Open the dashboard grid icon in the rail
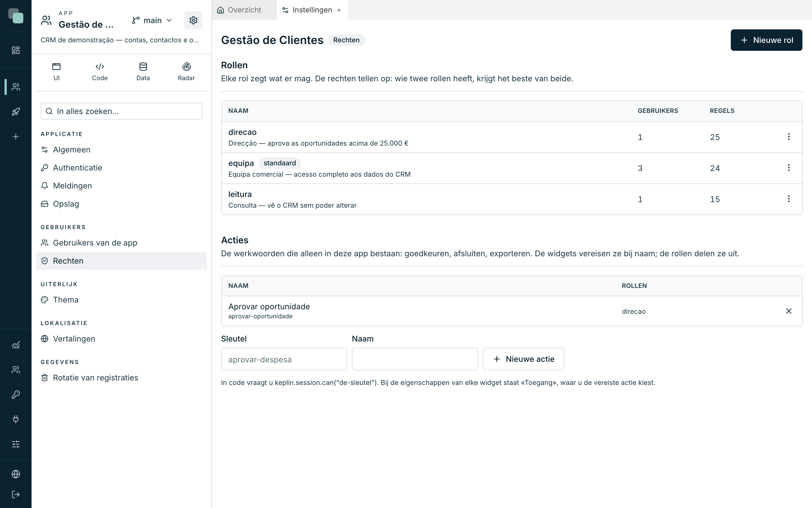The height and width of the screenshot is (508, 812). coord(16,51)
